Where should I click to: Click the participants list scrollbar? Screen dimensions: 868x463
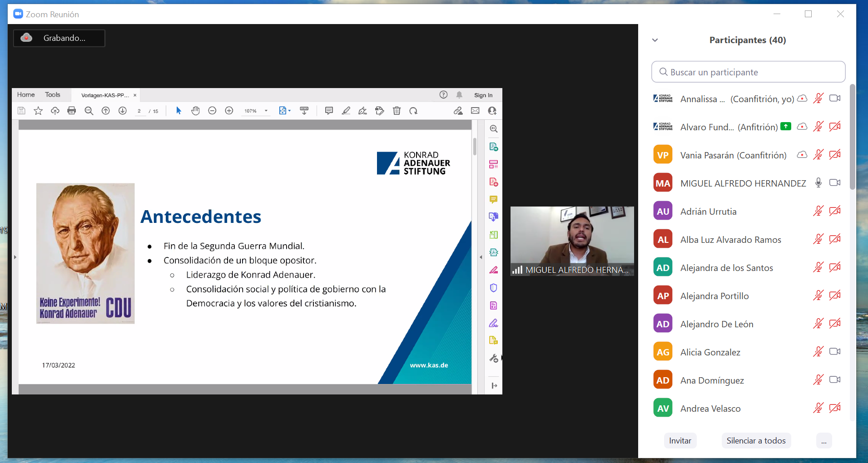tap(853, 136)
